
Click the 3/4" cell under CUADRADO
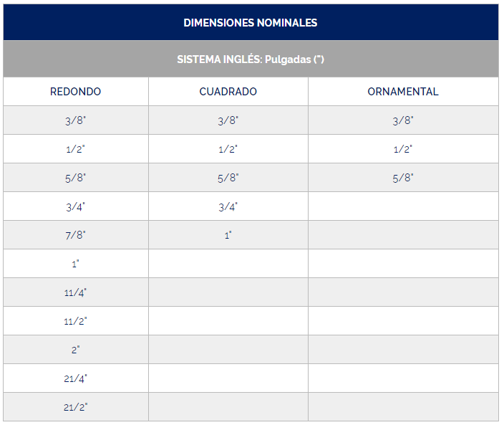(228, 206)
